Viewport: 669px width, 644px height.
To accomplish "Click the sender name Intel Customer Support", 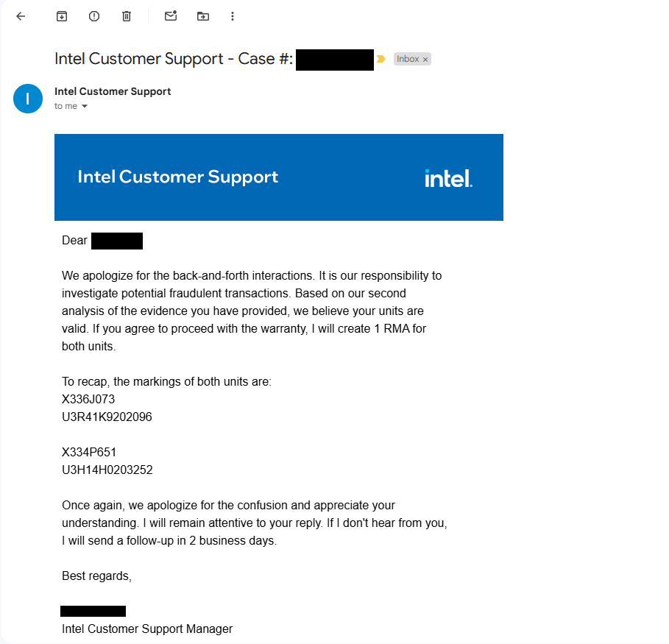I will point(113,91).
